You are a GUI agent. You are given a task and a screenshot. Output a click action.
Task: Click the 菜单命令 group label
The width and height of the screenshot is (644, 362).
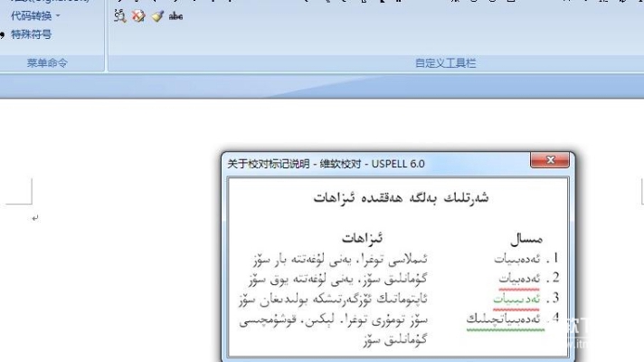(x=47, y=63)
